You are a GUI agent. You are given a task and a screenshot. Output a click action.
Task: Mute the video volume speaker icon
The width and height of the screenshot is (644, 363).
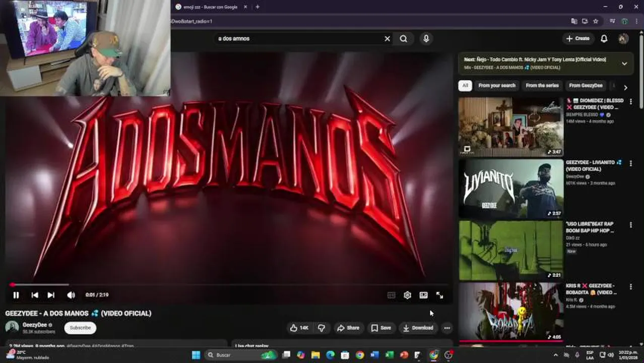71,295
